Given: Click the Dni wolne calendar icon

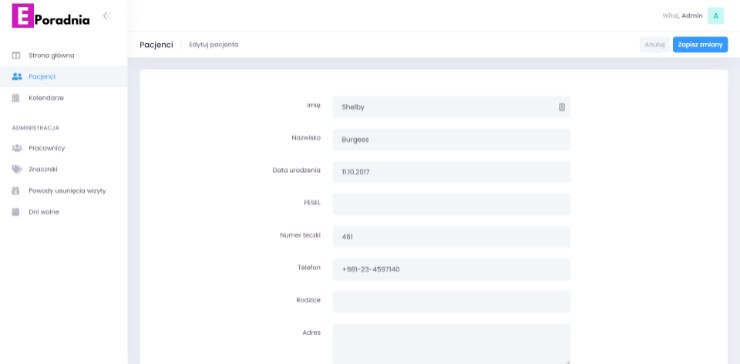Looking at the screenshot, I should click(16, 212).
